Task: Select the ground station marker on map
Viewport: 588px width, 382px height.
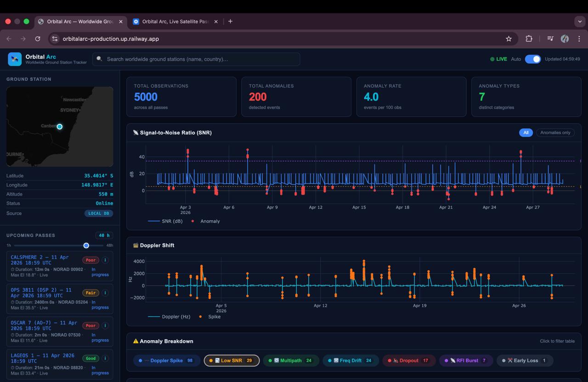Action: click(60, 126)
